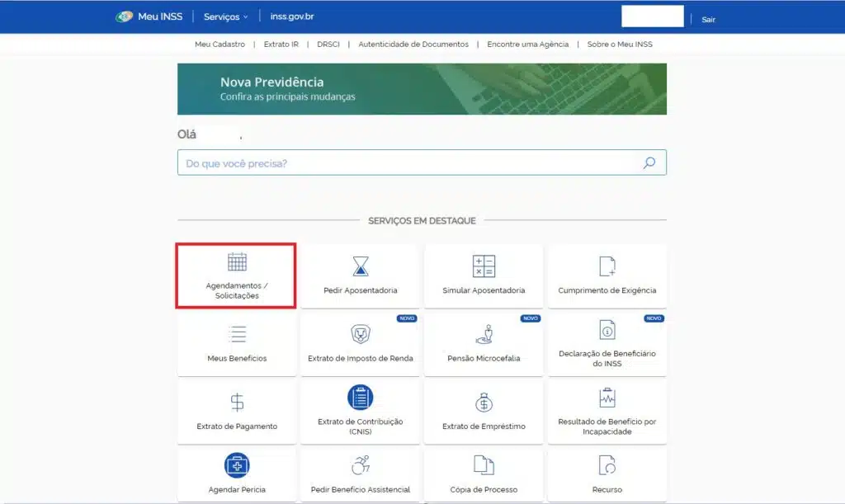This screenshot has height=504, width=845.
Task: Click the Meu INSS logo icon
Action: click(124, 16)
